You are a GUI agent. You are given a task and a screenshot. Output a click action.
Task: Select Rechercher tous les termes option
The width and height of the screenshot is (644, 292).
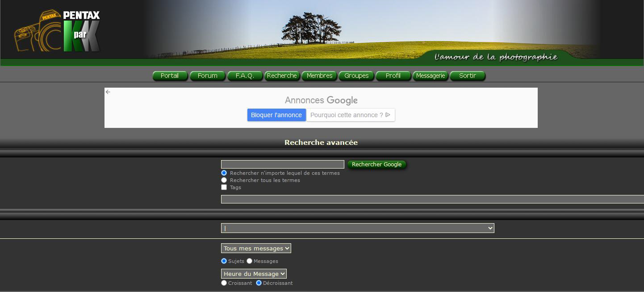224,180
